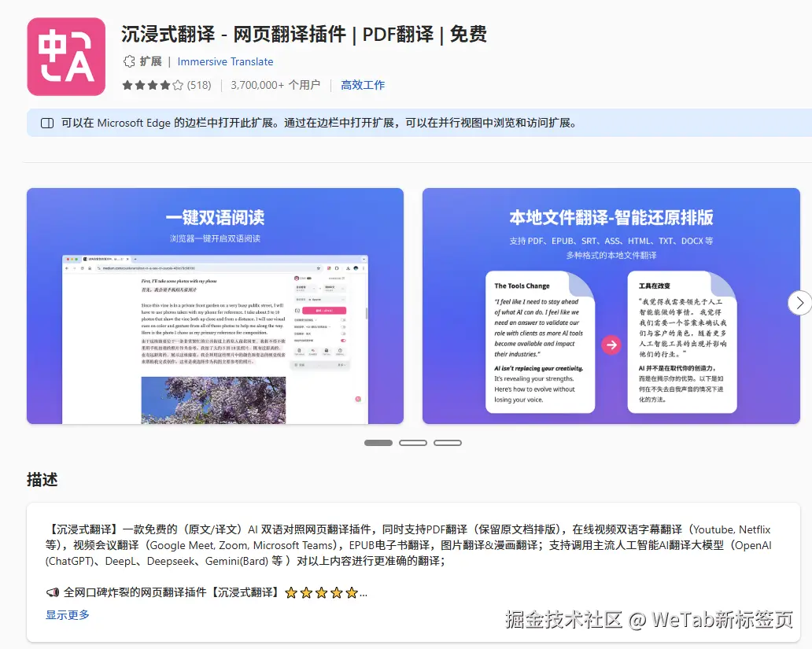Click the pink arrow icon in the second screenshot
812x649 pixels.
(x=611, y=345)
